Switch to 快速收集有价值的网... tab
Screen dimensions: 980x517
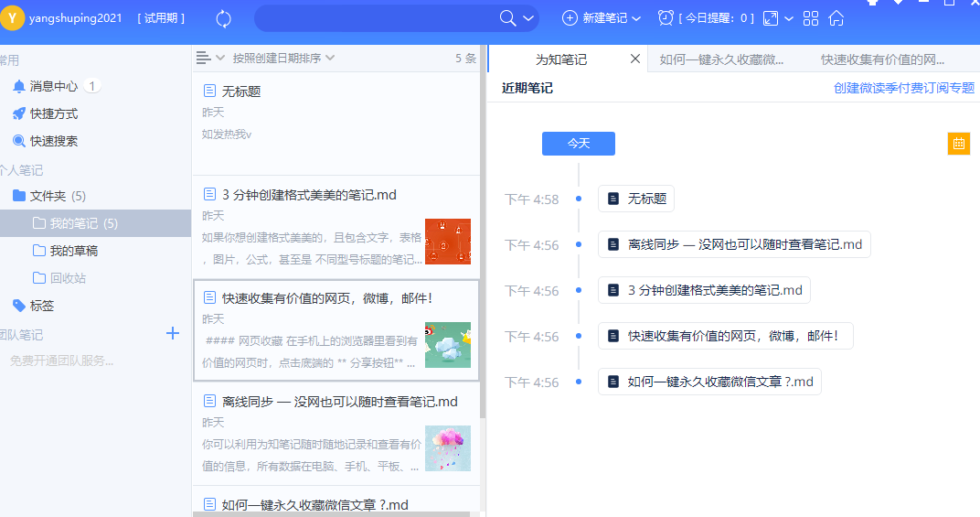click(882, 59)
